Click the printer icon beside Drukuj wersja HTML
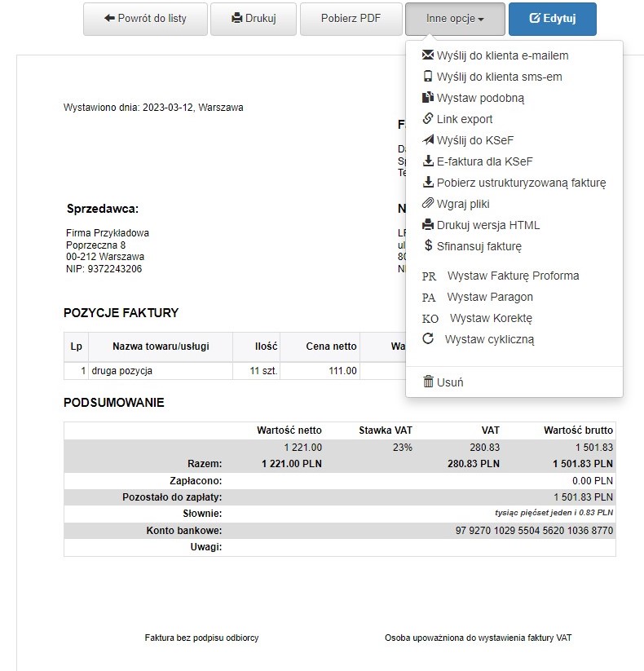Screen dimensions: 644x671 point(427,224)
